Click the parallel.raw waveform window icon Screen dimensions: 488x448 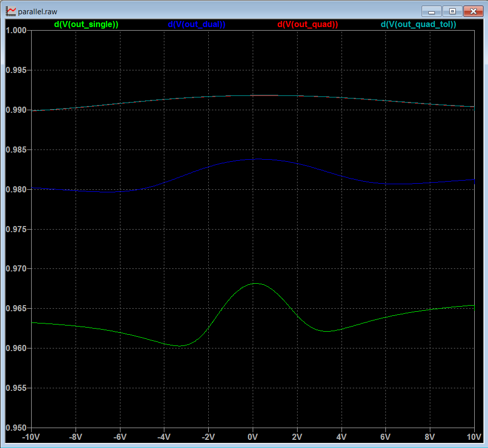pyautogui.click(x=11, y=12)
